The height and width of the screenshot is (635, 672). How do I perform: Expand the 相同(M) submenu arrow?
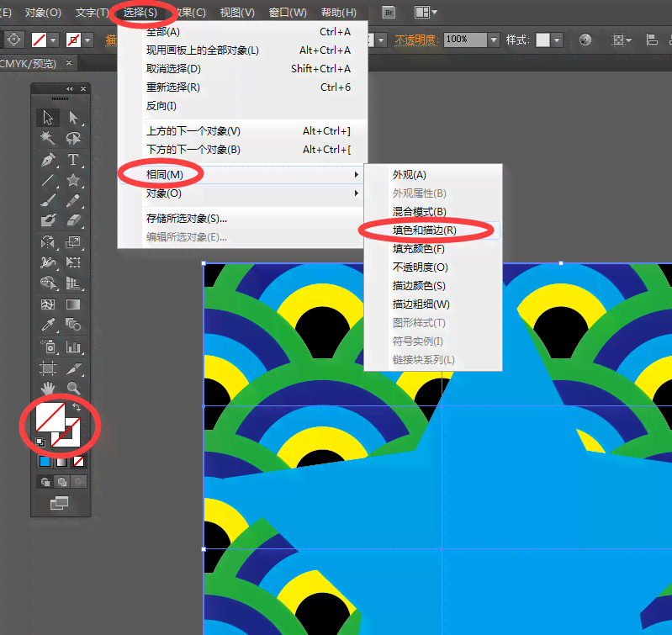356,174
